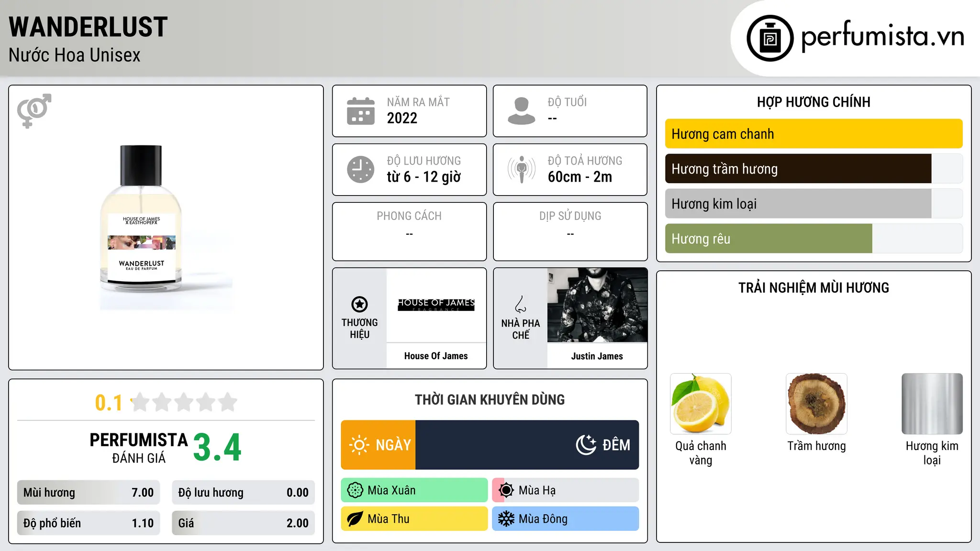Viewport: 980px width, 551px height.
Task: Click the sun icon for Mùa Hạ
Action: coord(506,490)
